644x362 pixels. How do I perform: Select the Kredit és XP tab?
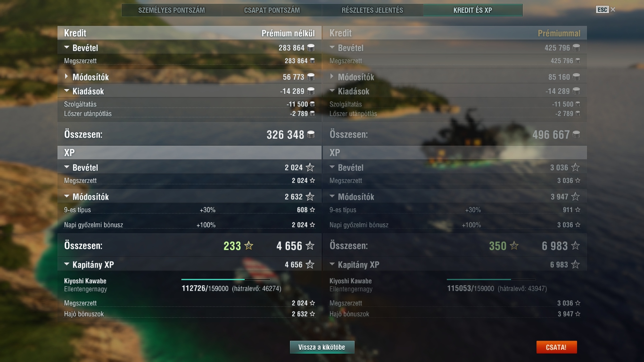(x=473, y=10)
